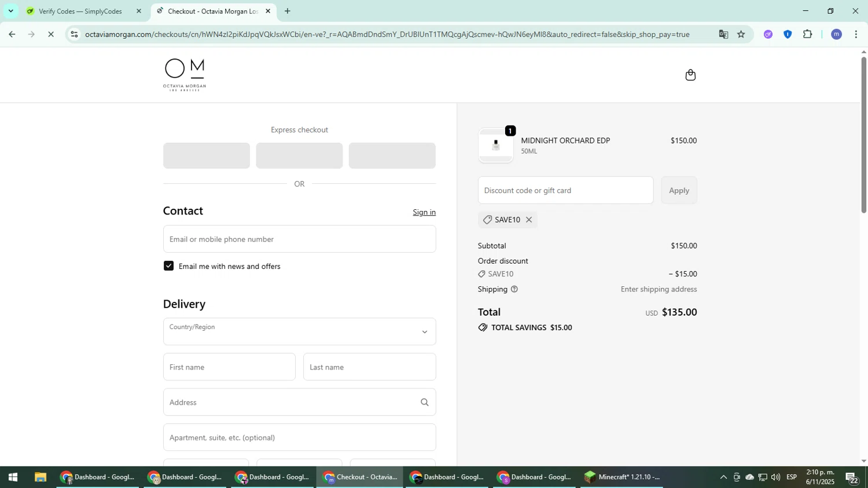Click the Apply discount button
Viewport: 868px width, 488px height.
[x=679, y=190]
